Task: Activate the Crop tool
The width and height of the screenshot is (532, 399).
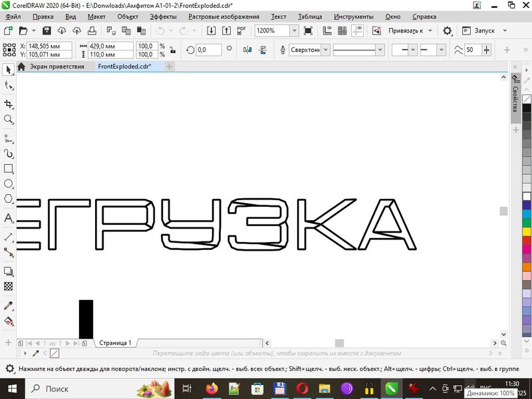Action: pyautogui.click(x=8, y=104)
